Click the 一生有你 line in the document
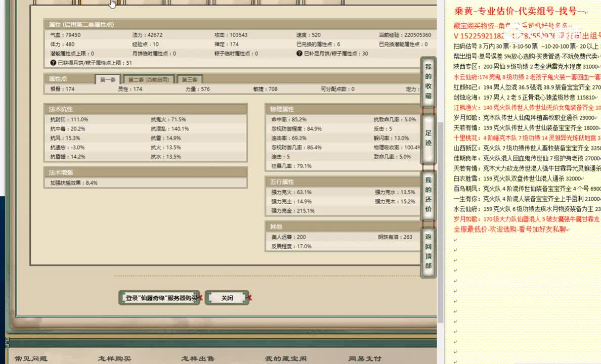 pyautogui.click(x=527, y=199)
